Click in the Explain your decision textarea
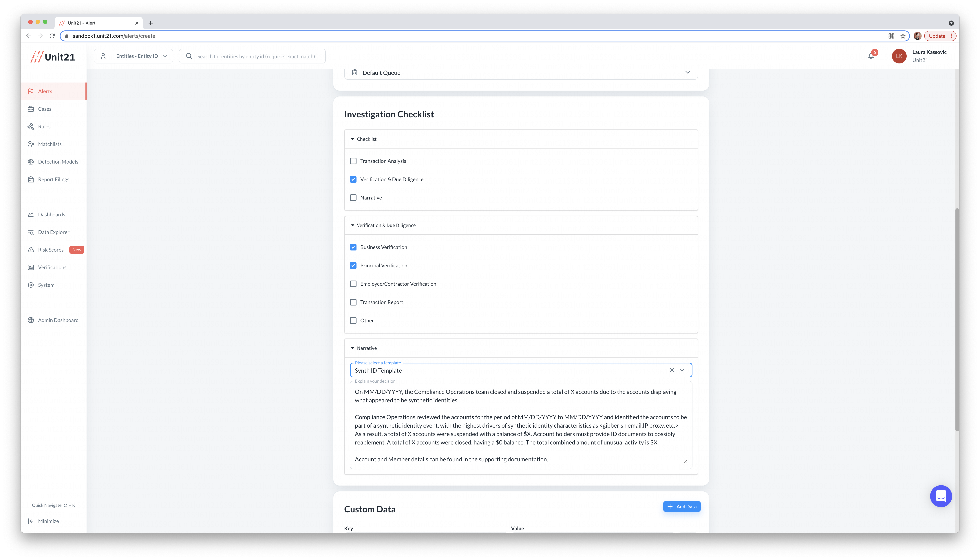This screenshot has height=560, width=980. pos(521,425)
